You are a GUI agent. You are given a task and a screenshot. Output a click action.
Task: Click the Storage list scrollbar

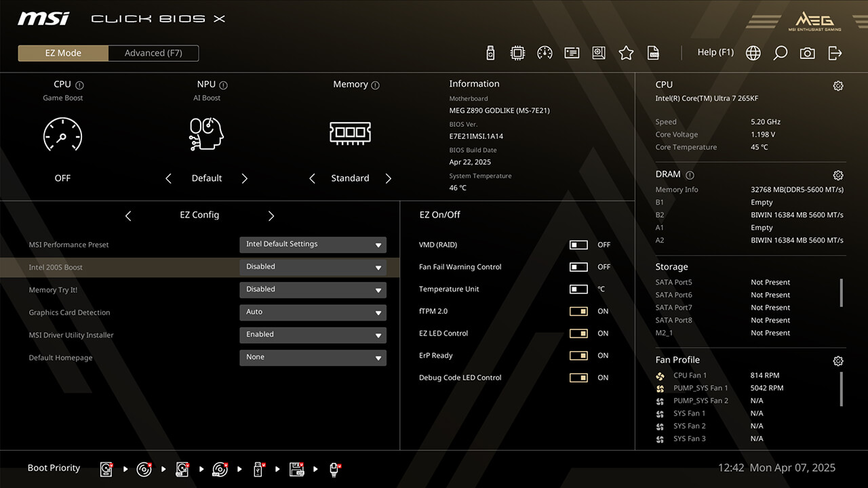coord(841,292)
